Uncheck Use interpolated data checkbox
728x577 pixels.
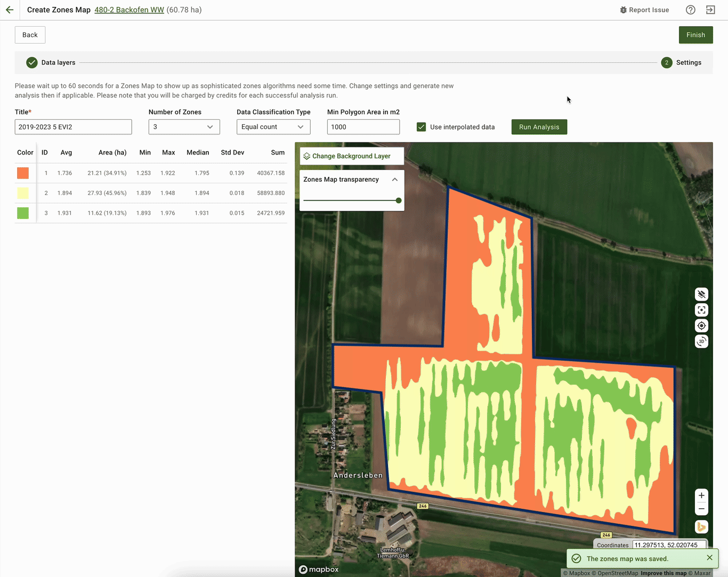[x=421, y=127]
